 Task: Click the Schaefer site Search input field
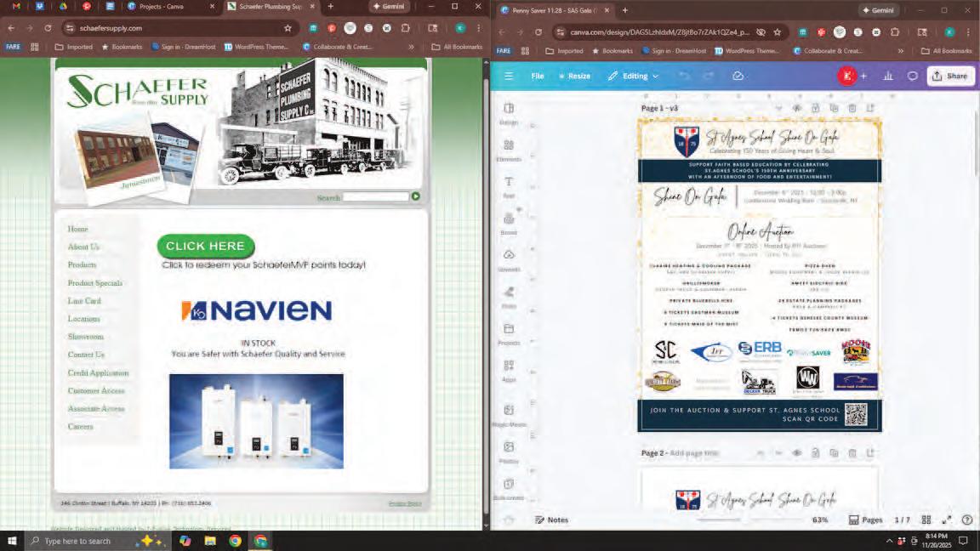[x=376, y=196]
